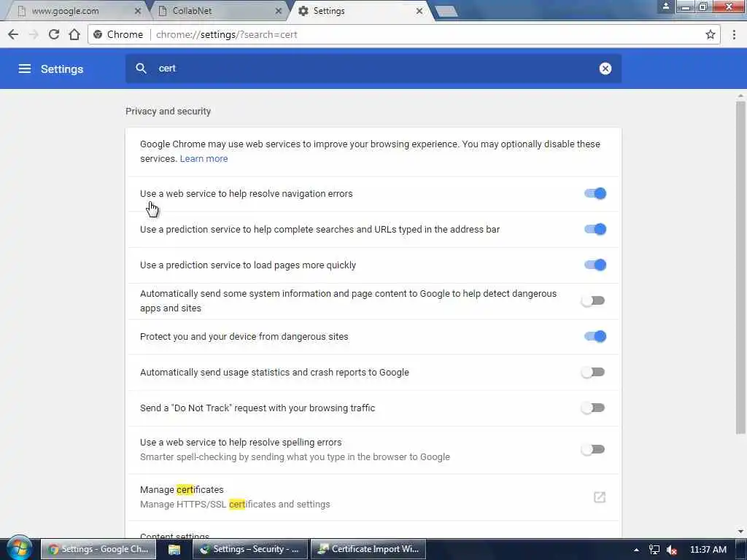Click the Chrome user profile icon
The width and height of the screenshot is (747, 560).
pyautogui.click(x=665, y=6)
